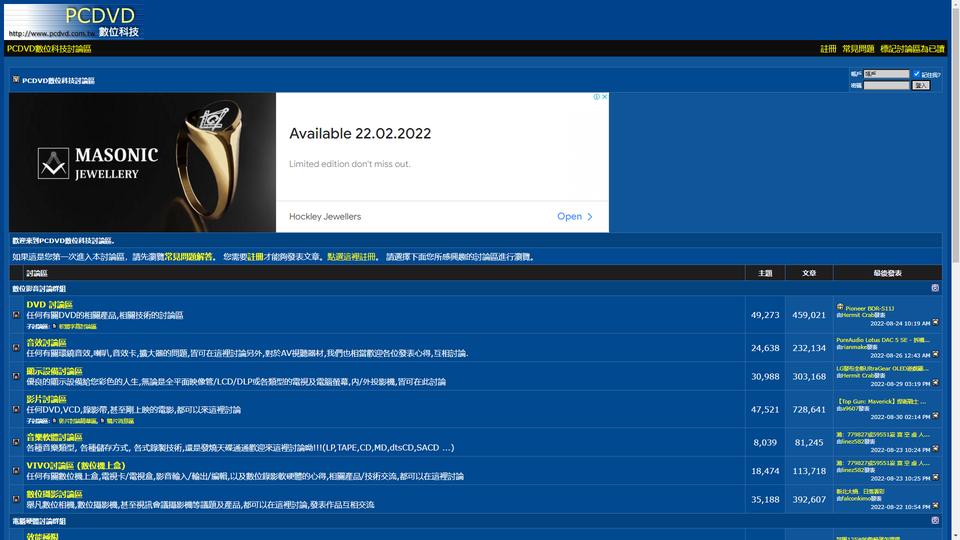
Task: Open 常見問題 in the top navigation bar
Action: (x=858, y=49)
